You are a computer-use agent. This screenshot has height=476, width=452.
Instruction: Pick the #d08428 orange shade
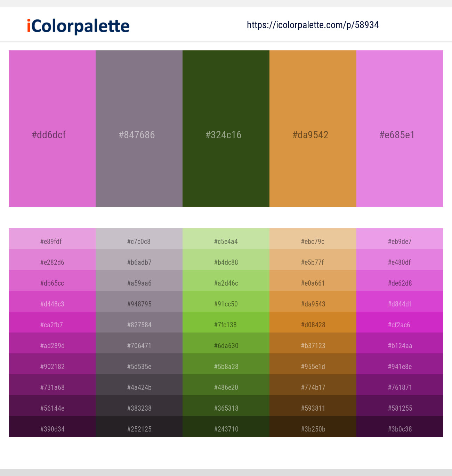point(313,322)
